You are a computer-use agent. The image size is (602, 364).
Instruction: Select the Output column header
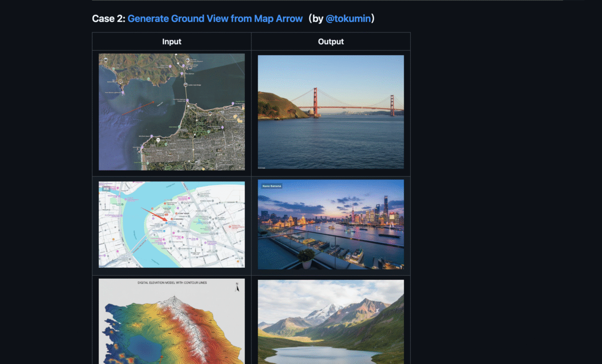331,42
